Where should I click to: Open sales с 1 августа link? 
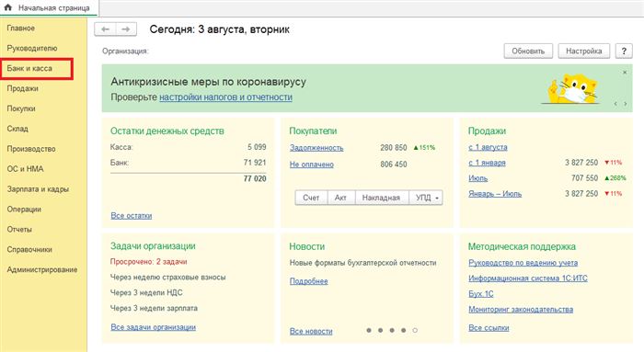(x=488, y=147)
